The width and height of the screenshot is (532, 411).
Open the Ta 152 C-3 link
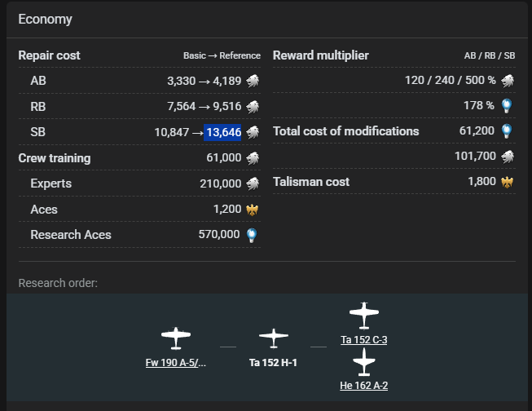[x=364, y=339]
